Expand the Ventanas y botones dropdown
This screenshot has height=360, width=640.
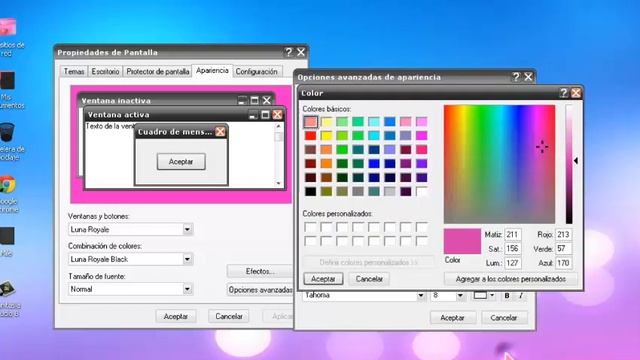[x=187, y=229]
